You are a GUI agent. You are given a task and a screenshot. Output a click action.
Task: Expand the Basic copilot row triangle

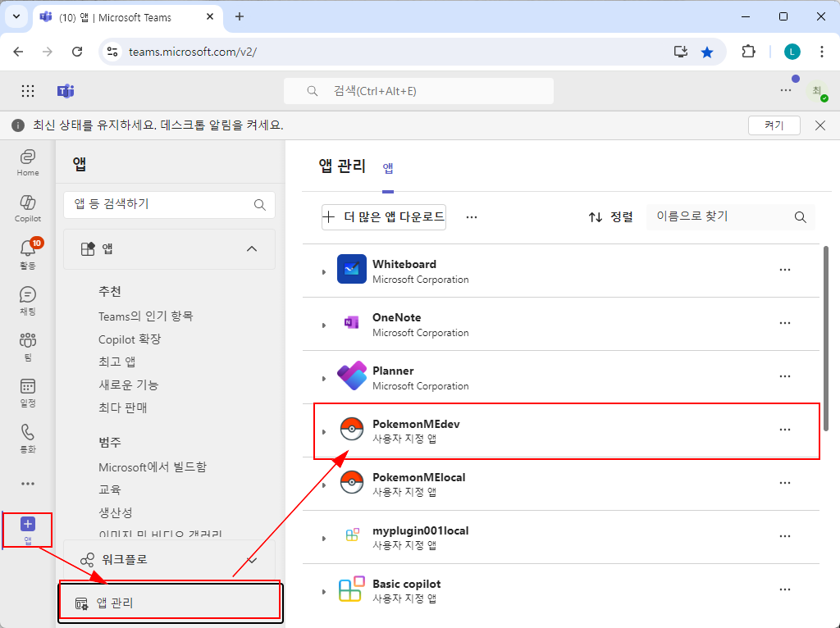click(x=323, y=592)
